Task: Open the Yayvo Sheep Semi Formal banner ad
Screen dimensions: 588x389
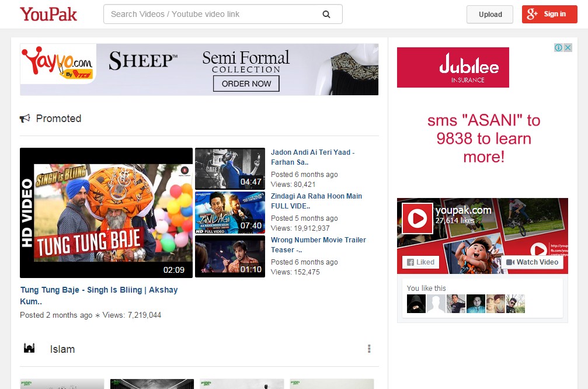Action: 199,70
